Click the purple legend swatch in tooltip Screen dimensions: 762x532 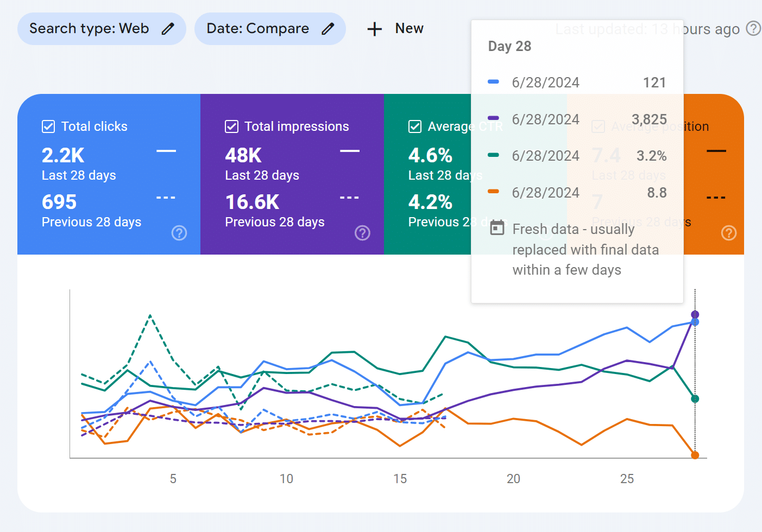point(493,118)
